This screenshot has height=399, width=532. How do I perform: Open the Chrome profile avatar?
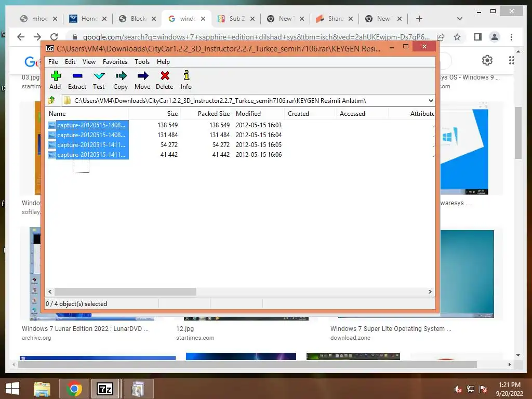point(495,37)
